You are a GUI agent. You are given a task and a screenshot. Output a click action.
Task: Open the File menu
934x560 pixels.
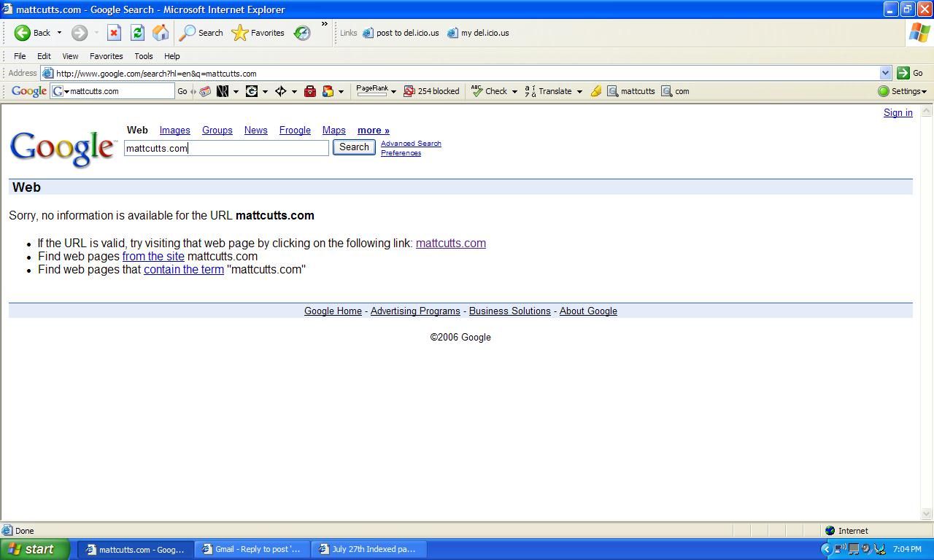point(20,56)
